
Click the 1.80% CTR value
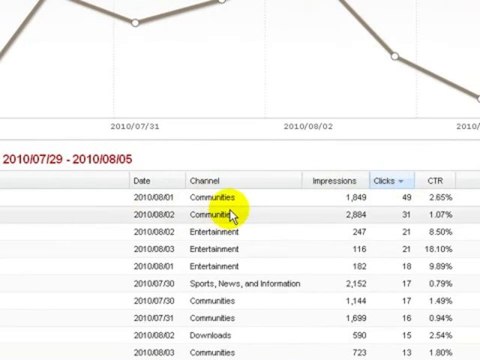(440, 353)
